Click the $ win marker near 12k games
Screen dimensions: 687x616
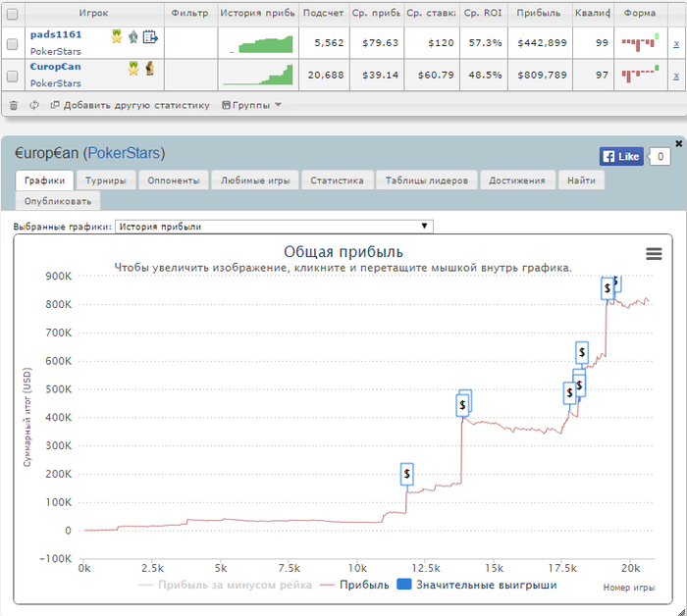click(407, 474)
